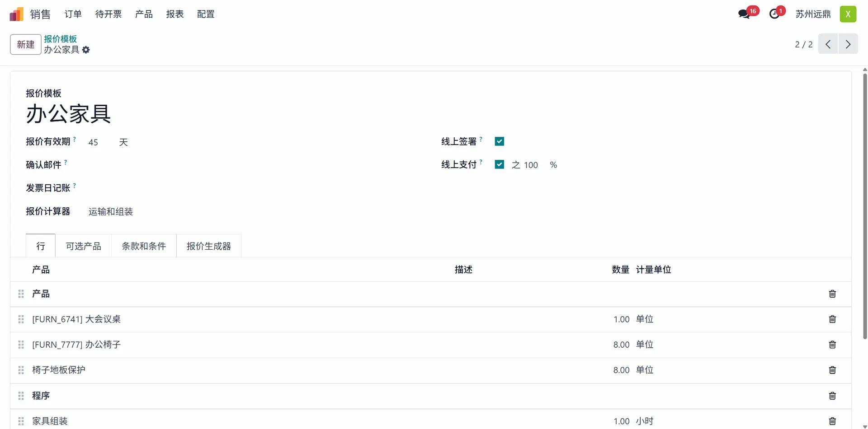Click the 报价有效期 days input field

[x=99, y=142]
